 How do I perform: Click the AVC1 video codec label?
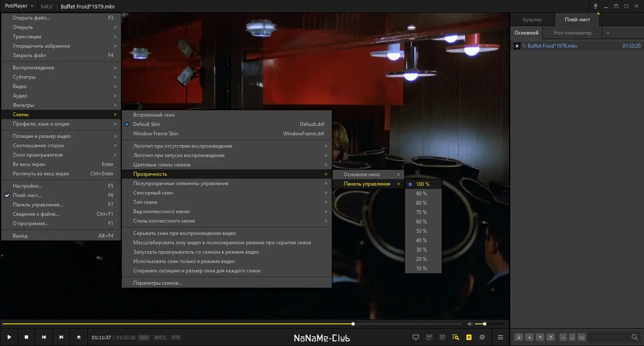160,337
